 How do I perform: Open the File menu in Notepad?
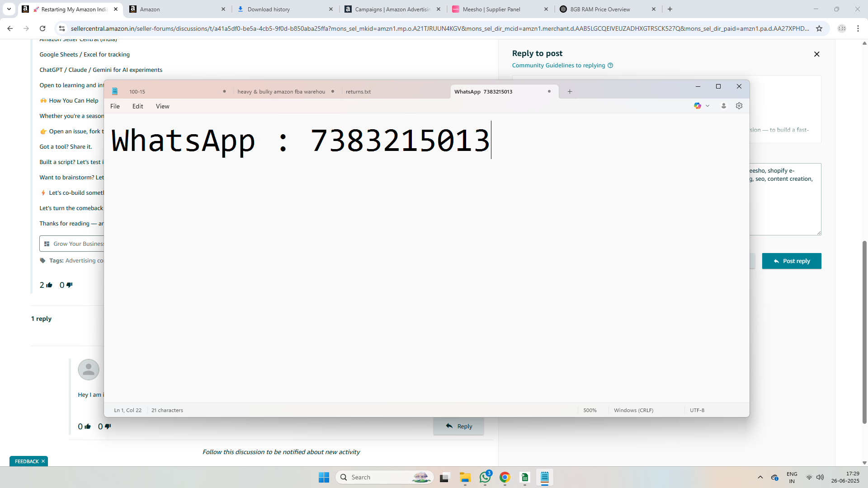pyautogui.click(x=115, y=106)
